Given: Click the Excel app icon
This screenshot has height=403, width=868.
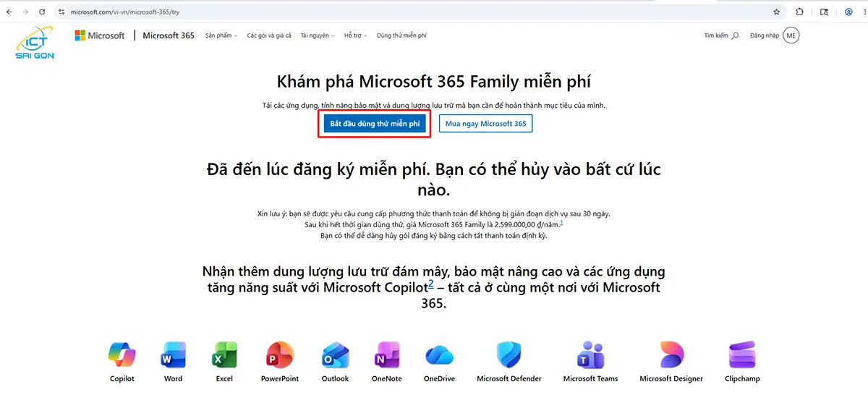Looking at the screenshot, I should [x=224, y=355].
